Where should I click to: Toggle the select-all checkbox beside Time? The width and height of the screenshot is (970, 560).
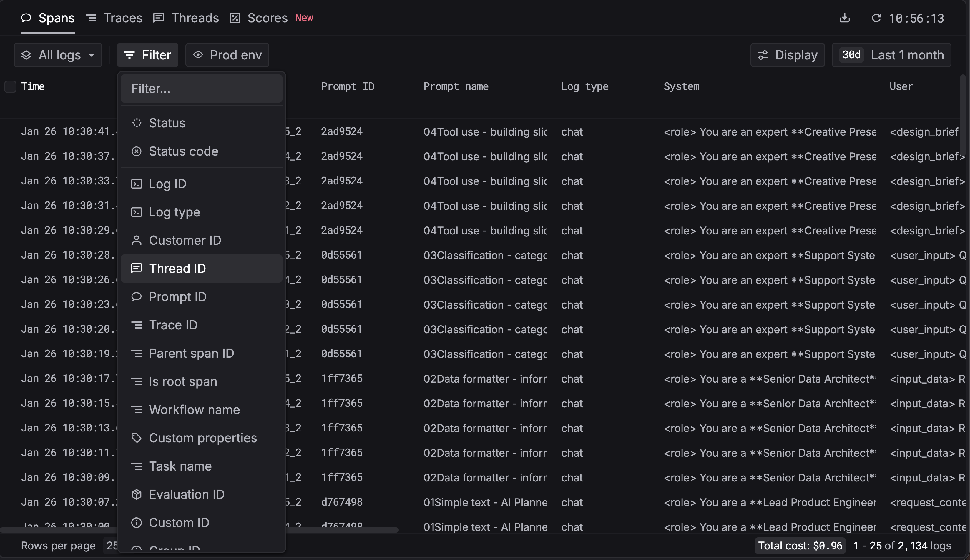pos(10,86)
